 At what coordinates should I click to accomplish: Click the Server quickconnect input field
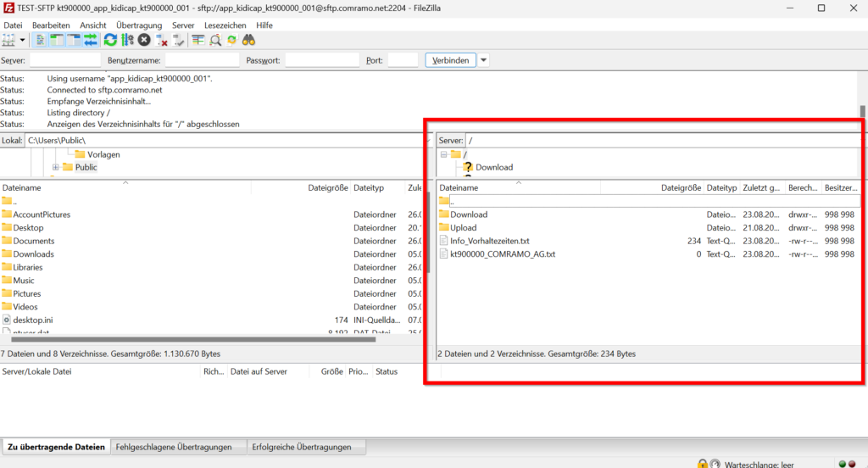65,60
